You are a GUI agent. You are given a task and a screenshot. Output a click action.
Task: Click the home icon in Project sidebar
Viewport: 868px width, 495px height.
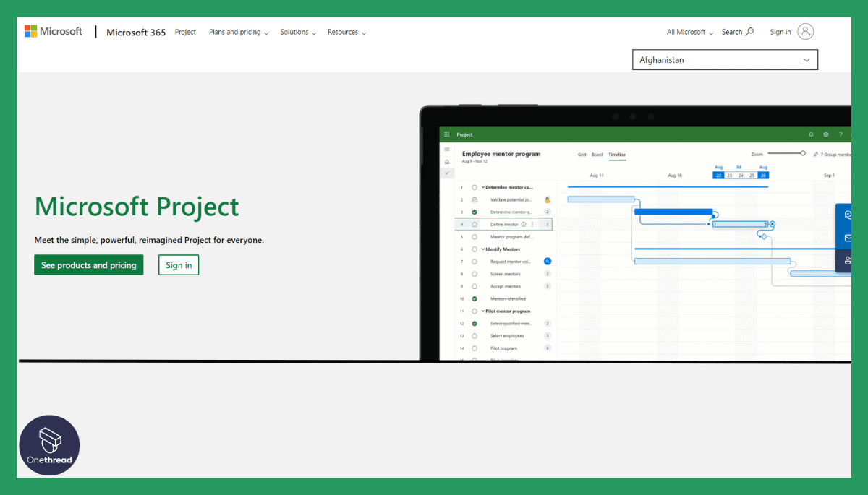(447, 162)
